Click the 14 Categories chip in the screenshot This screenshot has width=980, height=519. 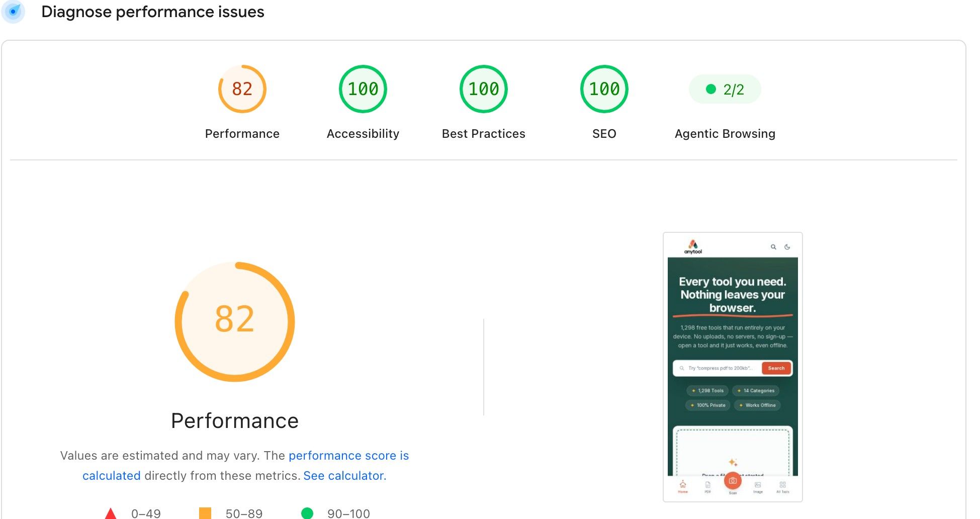click(x=756, y=391)
